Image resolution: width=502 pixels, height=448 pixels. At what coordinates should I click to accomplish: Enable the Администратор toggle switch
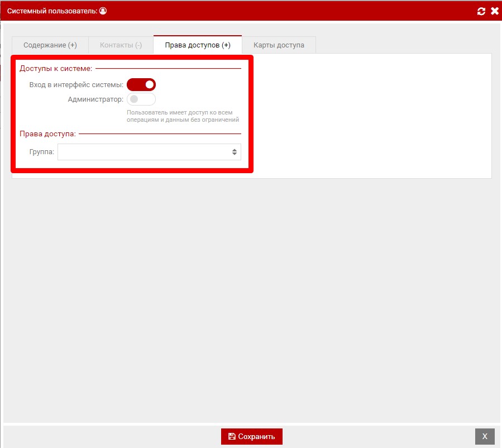pyautogui.click(x=141, y=99)
